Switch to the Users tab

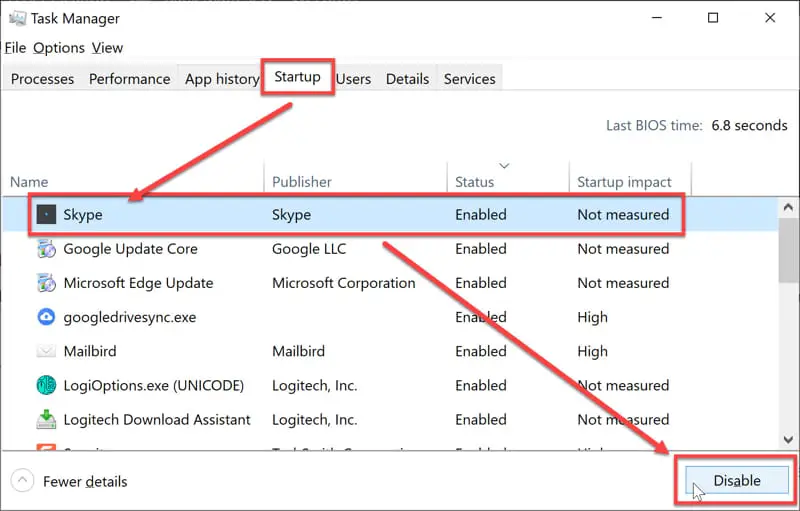354,79
